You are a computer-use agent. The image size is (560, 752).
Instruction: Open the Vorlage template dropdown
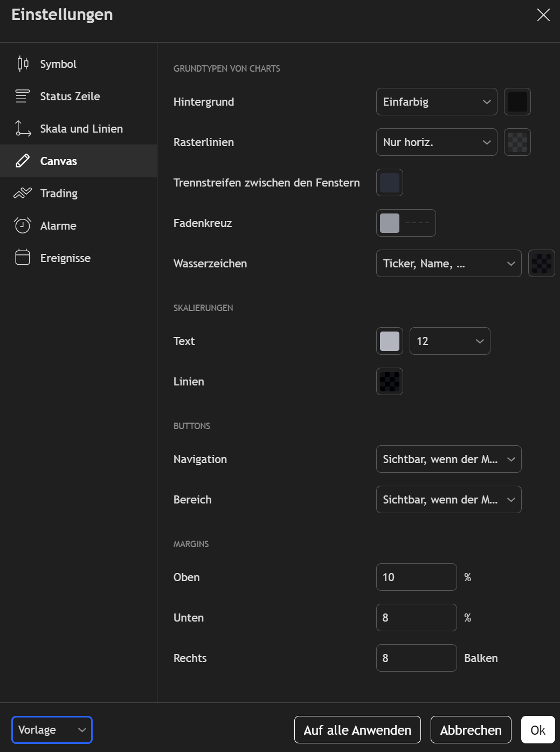point(52,730)
